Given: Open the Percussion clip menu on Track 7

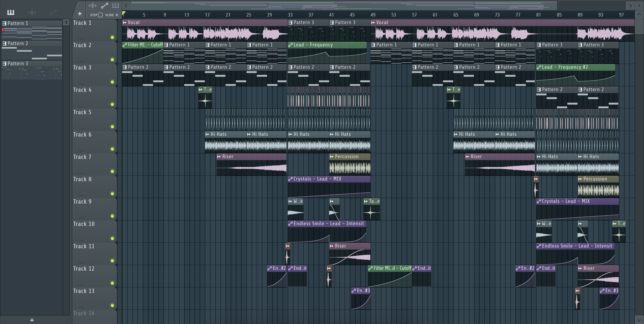Looking at the screenshot, I should (331, 157).
